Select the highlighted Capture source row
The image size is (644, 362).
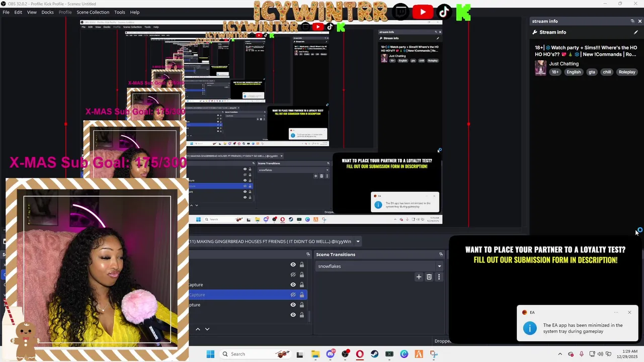(x=248, y=295)
